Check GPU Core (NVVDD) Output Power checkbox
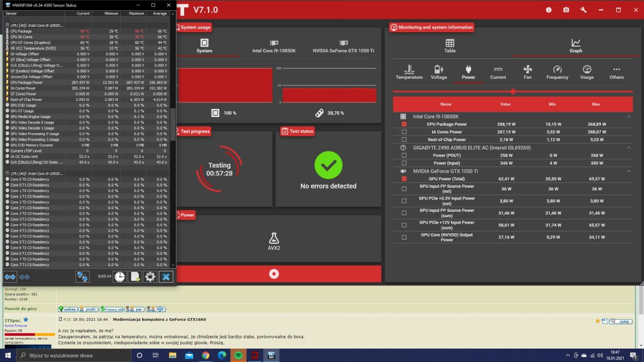 [x=404, y=237]
